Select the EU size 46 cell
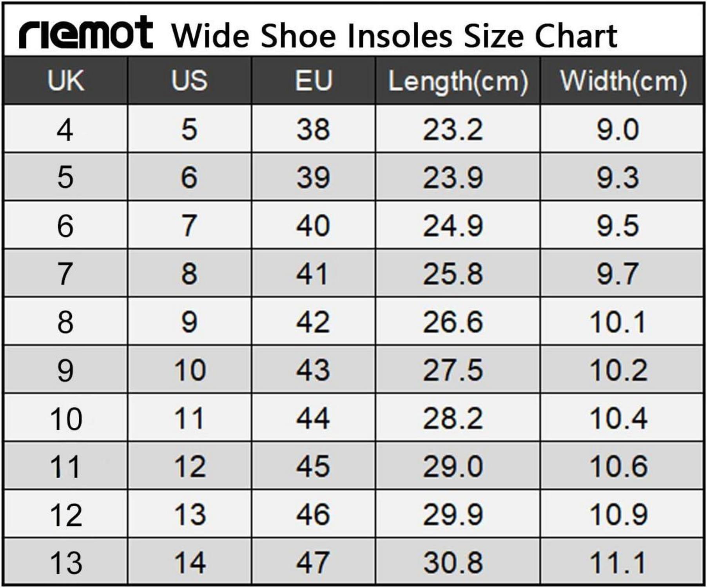 tap(313, 514)
